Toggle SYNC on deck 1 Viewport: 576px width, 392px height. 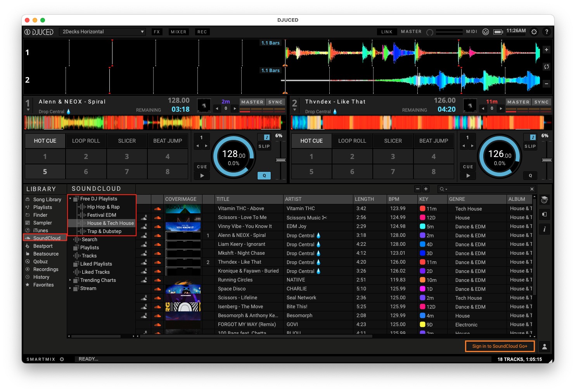pos(275,102)
